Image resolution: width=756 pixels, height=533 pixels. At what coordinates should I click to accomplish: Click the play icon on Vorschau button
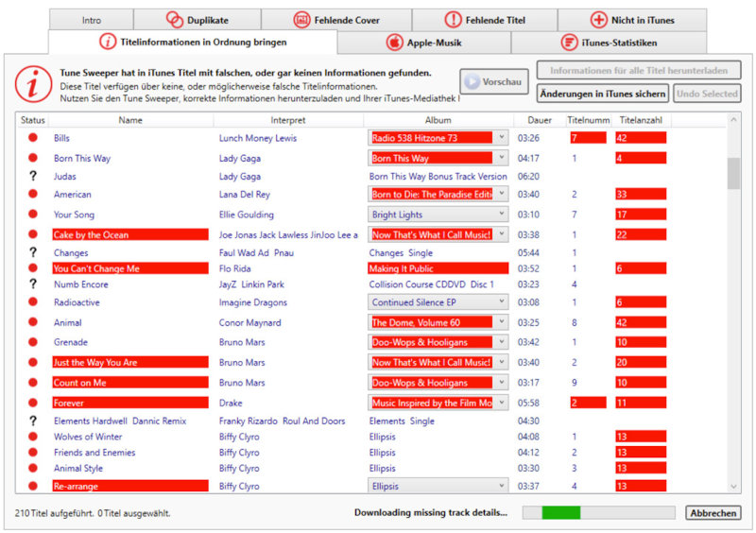[x=472, y=81]
